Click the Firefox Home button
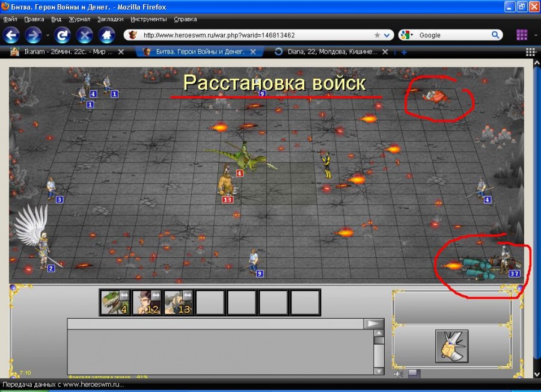The width and height of the screenshot is (541, 392). (x=106, y=35)
